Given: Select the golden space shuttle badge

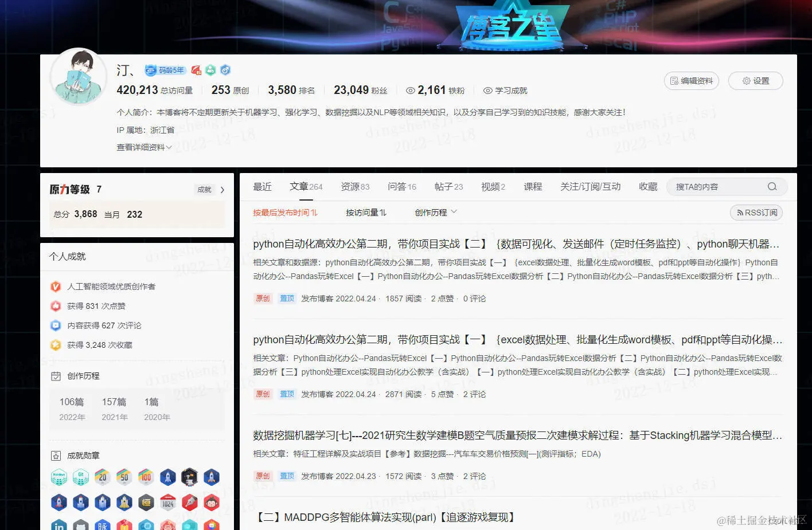Looking at the screenshot, I should pos(124,502).
